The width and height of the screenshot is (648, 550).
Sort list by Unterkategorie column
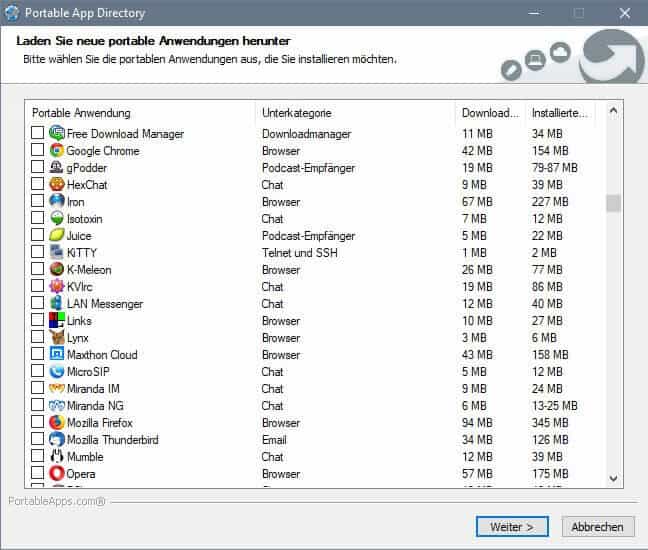(355, 113)
